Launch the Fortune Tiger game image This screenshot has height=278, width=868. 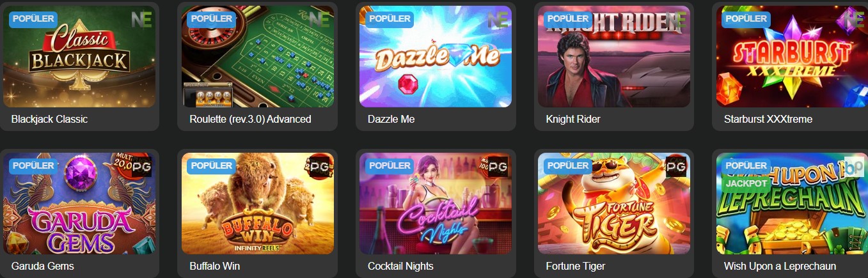click(614, 203)
